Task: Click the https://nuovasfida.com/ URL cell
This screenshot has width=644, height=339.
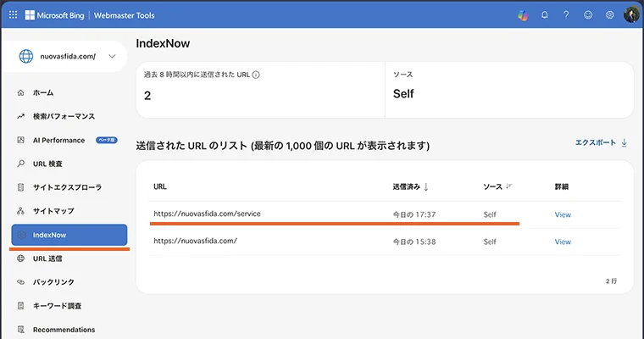Action: tap(195, 241)
